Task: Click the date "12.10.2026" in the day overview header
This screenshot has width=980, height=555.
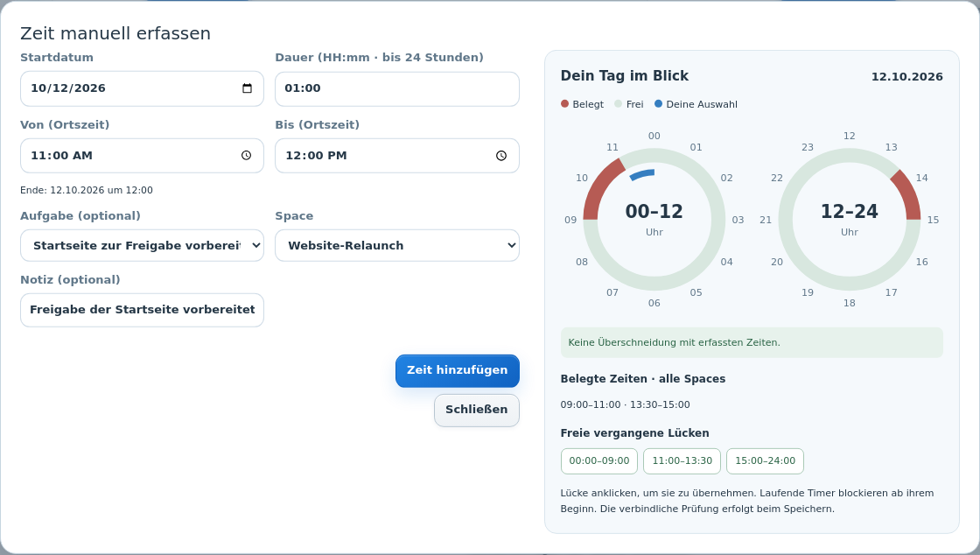Action: tap(906, 77)
